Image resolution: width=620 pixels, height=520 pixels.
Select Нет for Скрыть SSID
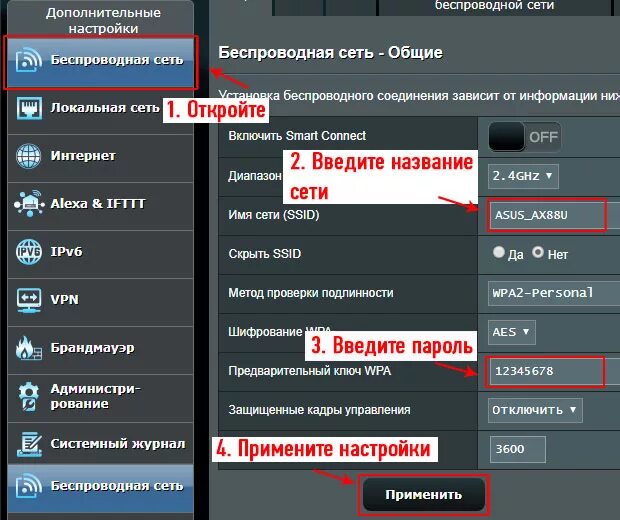538,252
